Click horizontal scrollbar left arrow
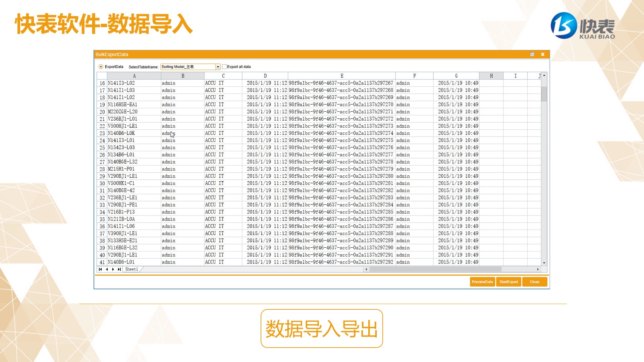This screenshot has width=644, height=362. [x=366, y=269]
